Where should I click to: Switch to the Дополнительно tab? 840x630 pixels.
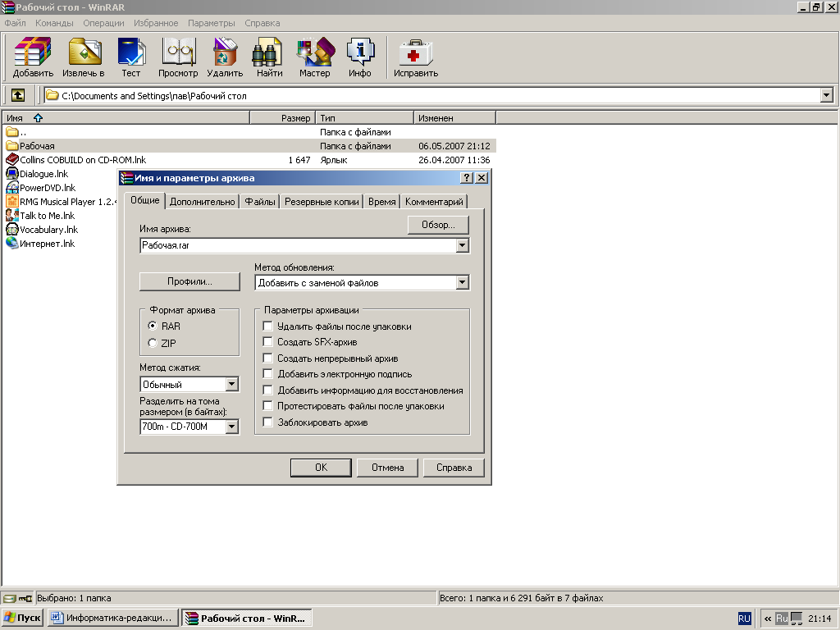pos(202,202)
